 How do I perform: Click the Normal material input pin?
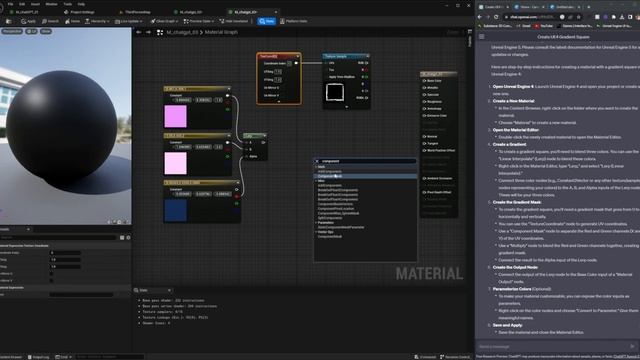click(424, 136)
